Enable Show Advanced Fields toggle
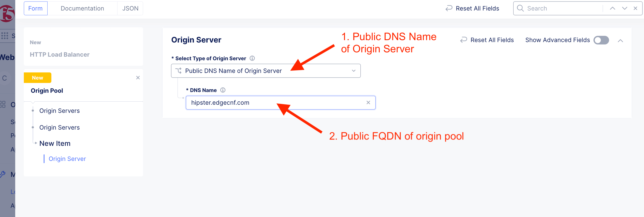 pos(601,40)
